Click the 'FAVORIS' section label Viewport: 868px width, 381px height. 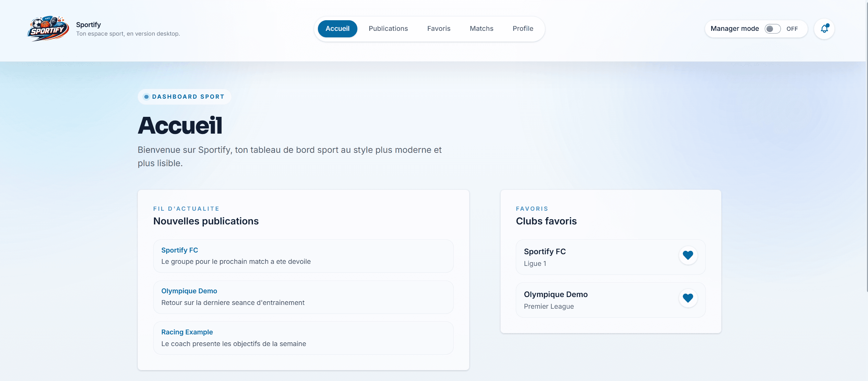pyautogui.click(x=532, y=209)
